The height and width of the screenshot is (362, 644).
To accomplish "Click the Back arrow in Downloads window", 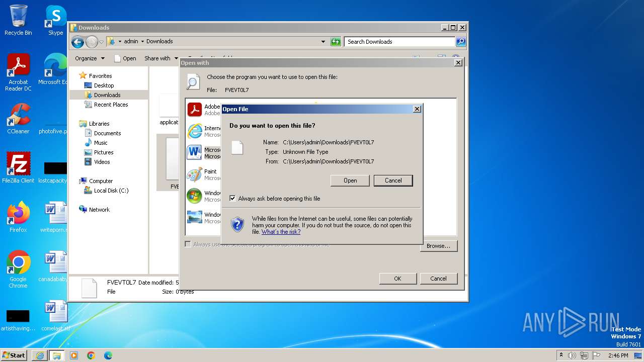I will 77,42.
